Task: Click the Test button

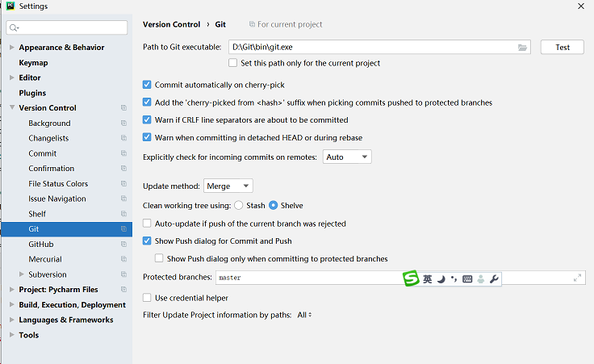Action: tap(563, 48)
